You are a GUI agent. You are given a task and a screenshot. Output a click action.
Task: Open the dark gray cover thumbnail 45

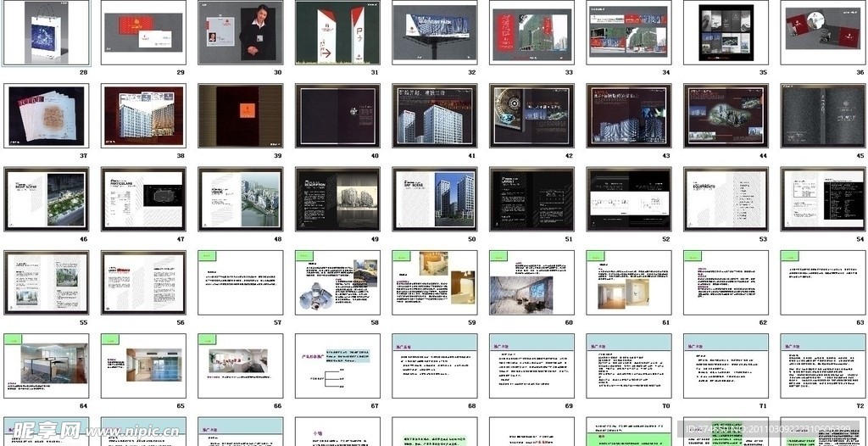click(822, 115)
